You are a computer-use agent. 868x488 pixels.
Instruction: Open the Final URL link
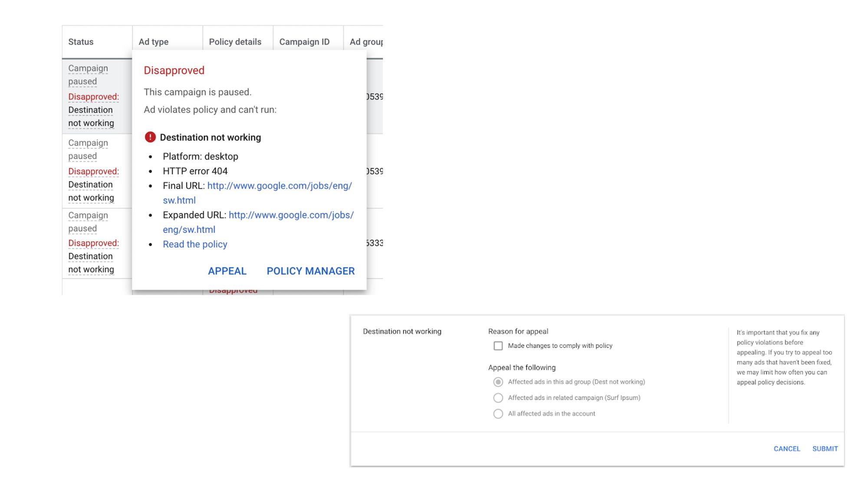pyautogui.click(x=279, y=186)
